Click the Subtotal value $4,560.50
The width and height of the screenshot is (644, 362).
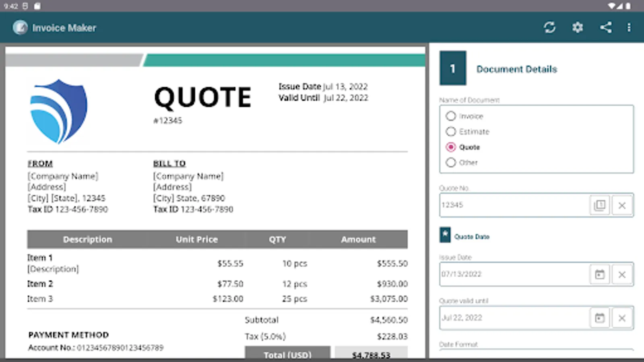[389, 320]
